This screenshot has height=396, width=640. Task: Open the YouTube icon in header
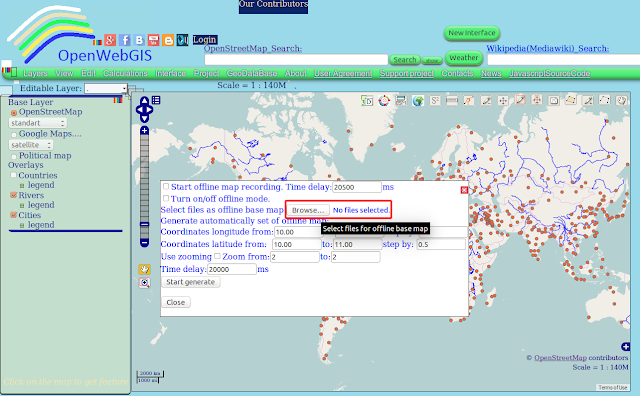pos(153,40)
